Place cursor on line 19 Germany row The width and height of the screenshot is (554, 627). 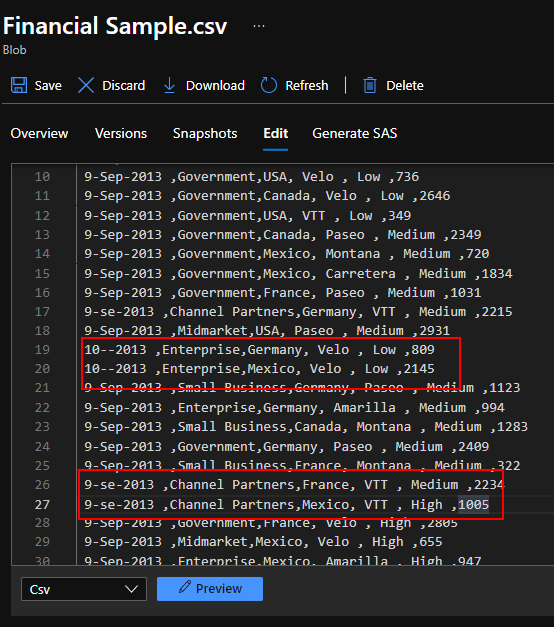tap(259, 350)
